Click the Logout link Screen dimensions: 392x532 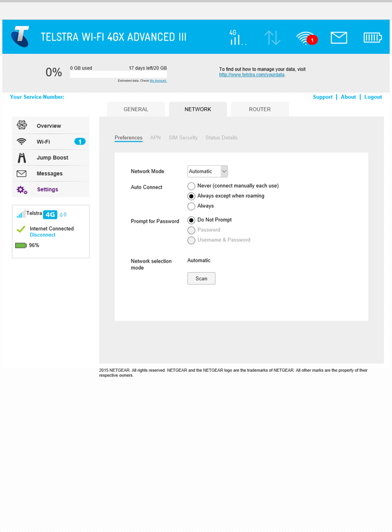click(373, 97)
